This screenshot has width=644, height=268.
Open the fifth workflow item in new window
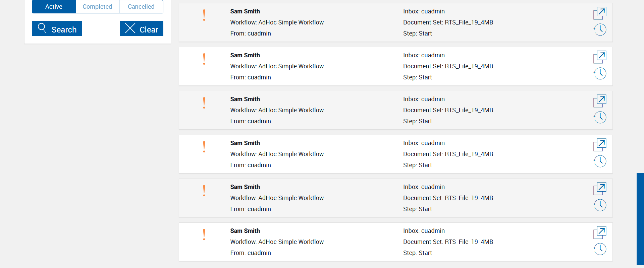pos(600,189)
